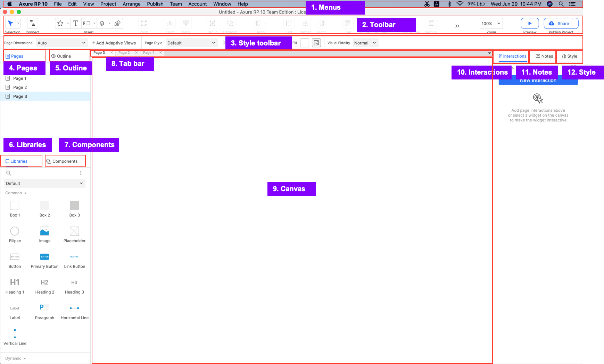Select the Pen drawing tool

(x=117, y=23)
